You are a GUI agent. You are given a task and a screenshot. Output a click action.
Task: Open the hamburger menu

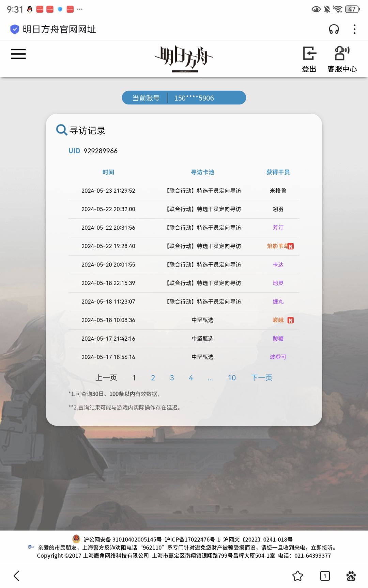click(18, 54)
